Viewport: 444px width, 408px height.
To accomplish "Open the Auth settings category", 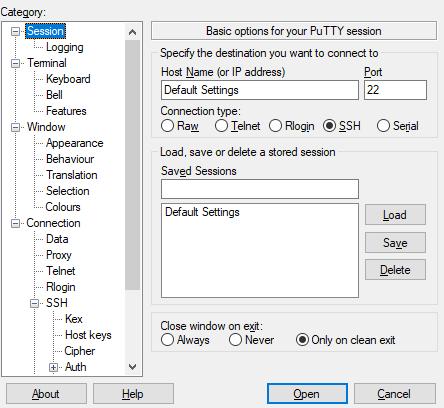I will [x=76, y=367].
